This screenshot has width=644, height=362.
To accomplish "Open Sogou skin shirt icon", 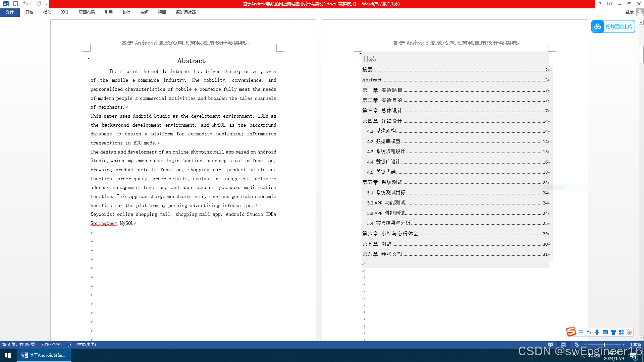I will (x=613, y=332).
